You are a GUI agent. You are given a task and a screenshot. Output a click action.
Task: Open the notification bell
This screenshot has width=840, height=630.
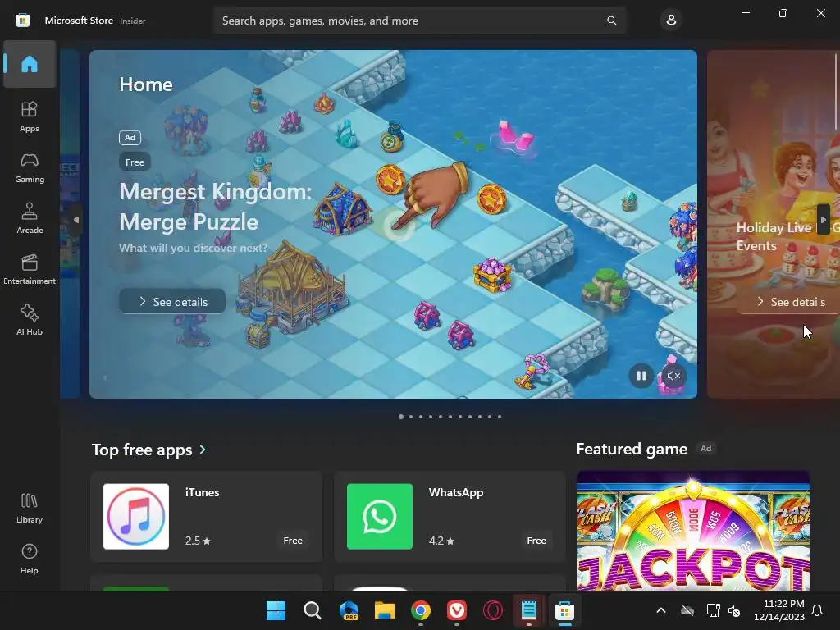pyautogui.click(x=818, y=610)
